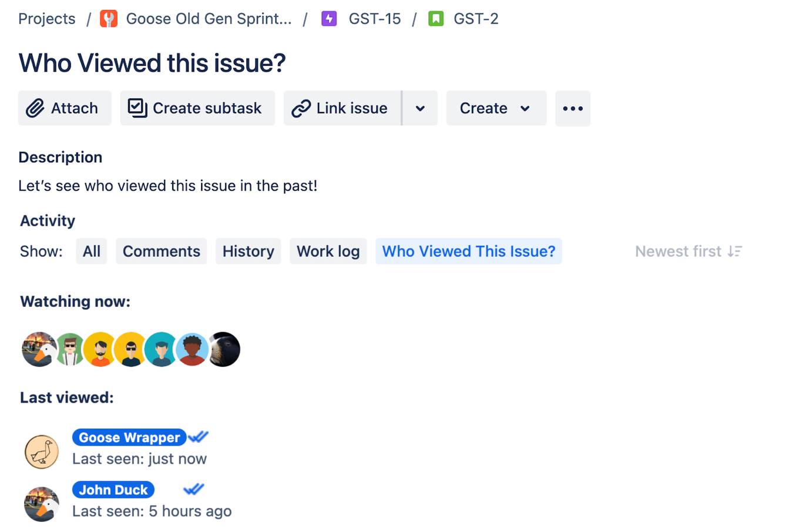Open the three-dots more actions menu
Screen dimensions: 812x529
(x=573, y=108)
